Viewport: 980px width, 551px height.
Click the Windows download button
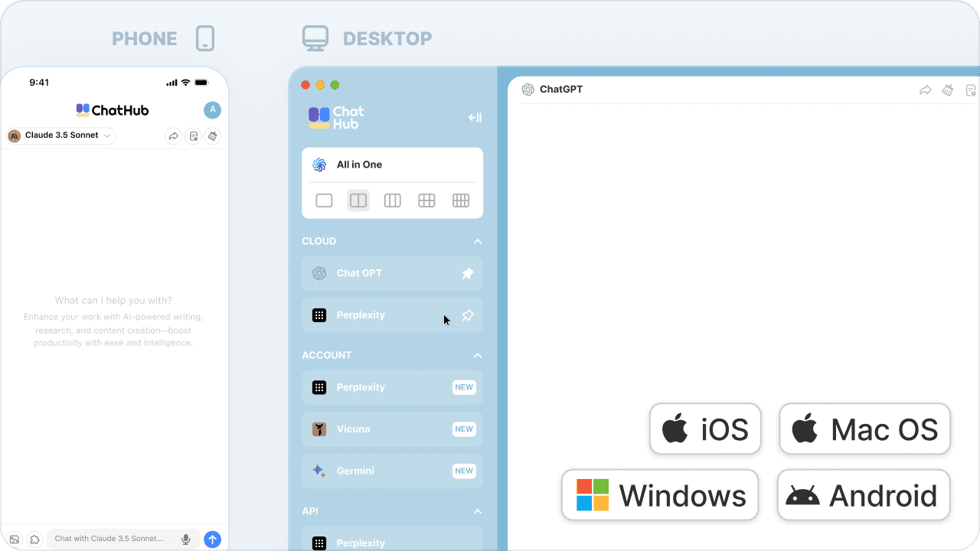point(659,495)
